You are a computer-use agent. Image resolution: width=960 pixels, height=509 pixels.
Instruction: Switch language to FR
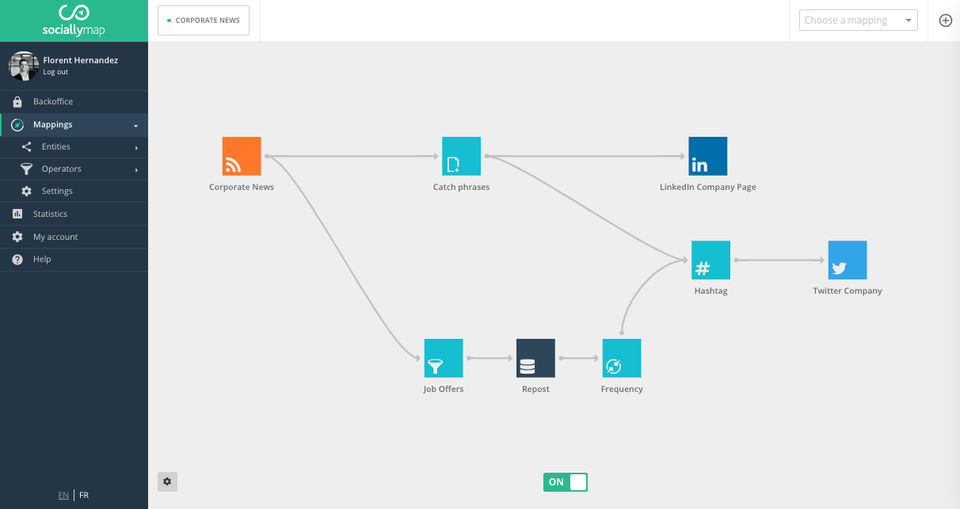point(84,495)
